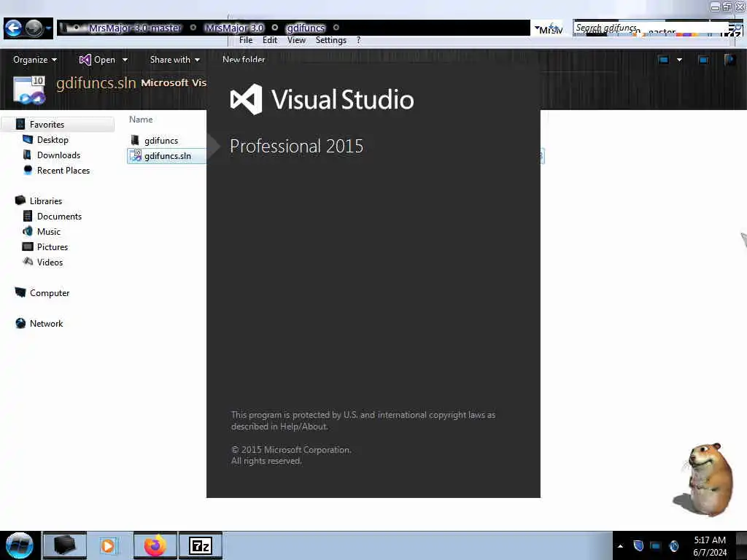Open the Pictures library

[x=53, y=247]
